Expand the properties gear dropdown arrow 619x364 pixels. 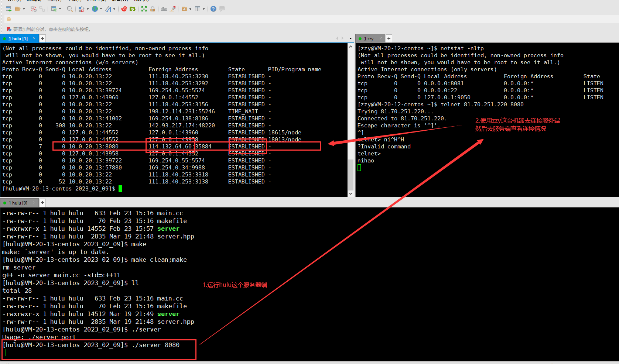coord(60,9)
